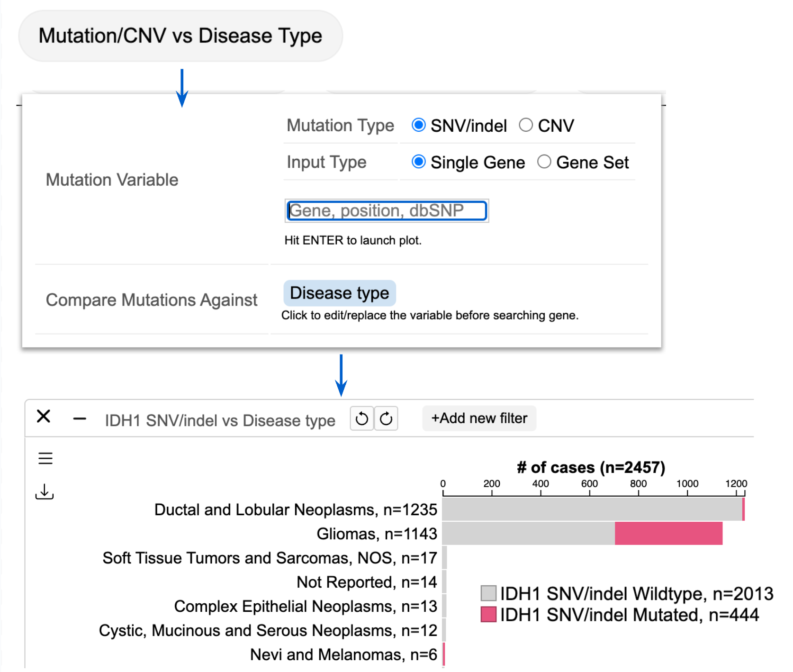Open Mutation/CNV vs Disease Type button
This screenshot has width=793, height=672.
tap(180, 36)
